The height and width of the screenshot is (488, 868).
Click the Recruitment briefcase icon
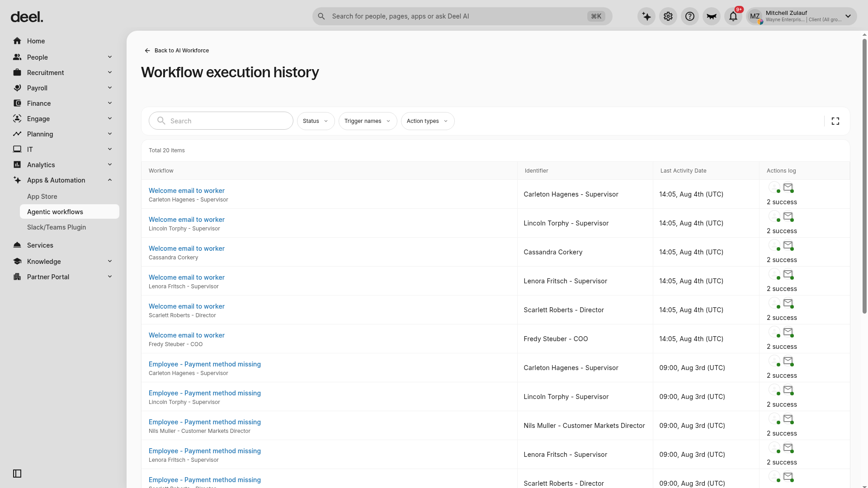pyautogui.click(x=17, y=73)
